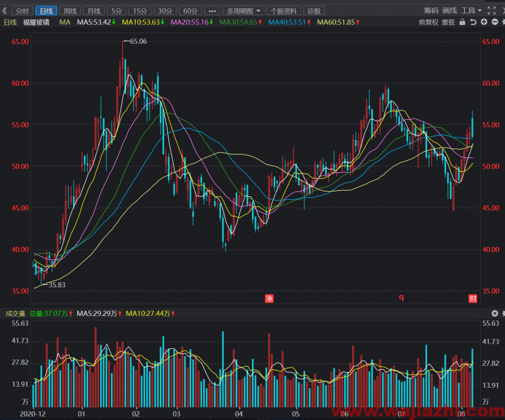Click the 福耀玻璃 stock name
This screenshot has height=420, width=505.
click(x=36, y=22)
